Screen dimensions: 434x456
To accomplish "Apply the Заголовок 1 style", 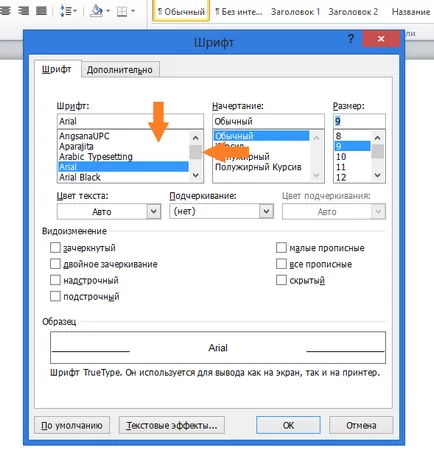I will (x=295, y=12).
